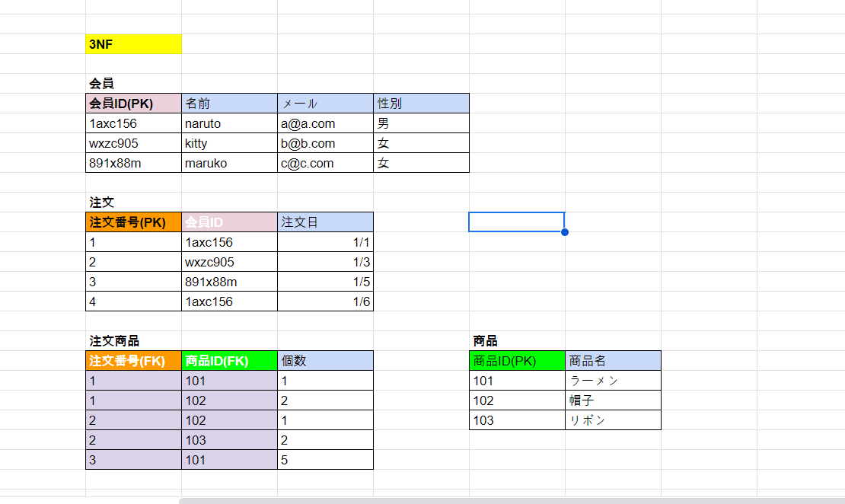Click 101 beside ラーメン in 商品 table
Screen dimensions: 845x504
click(518, 381)
